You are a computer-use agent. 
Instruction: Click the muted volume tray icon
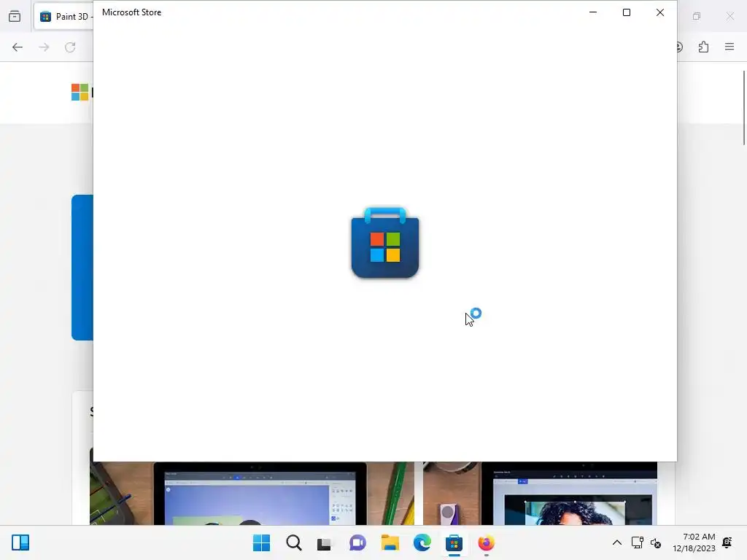pyautogui.click(x=656, y=542)
